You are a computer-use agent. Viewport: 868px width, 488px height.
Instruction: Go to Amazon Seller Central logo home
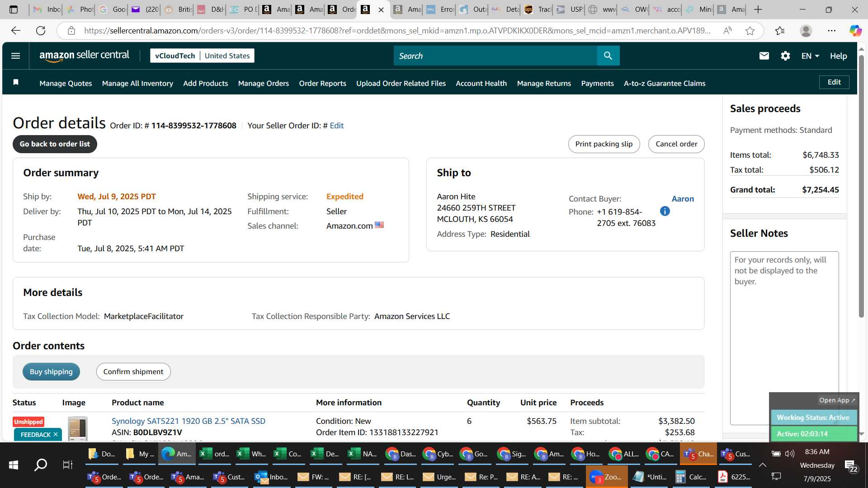[84, 56]
